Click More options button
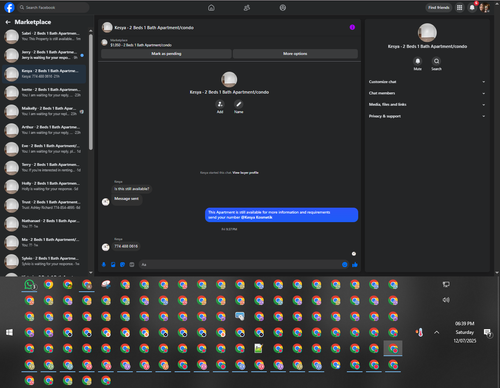The image size is (500, 388). click(295, 54)
